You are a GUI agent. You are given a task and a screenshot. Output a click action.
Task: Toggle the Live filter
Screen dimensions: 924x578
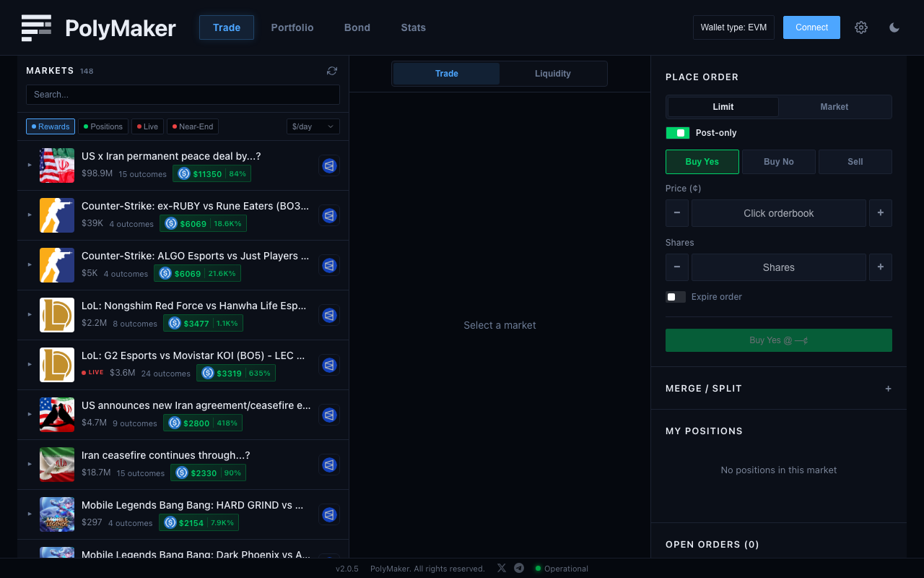(x=147, y=126)
